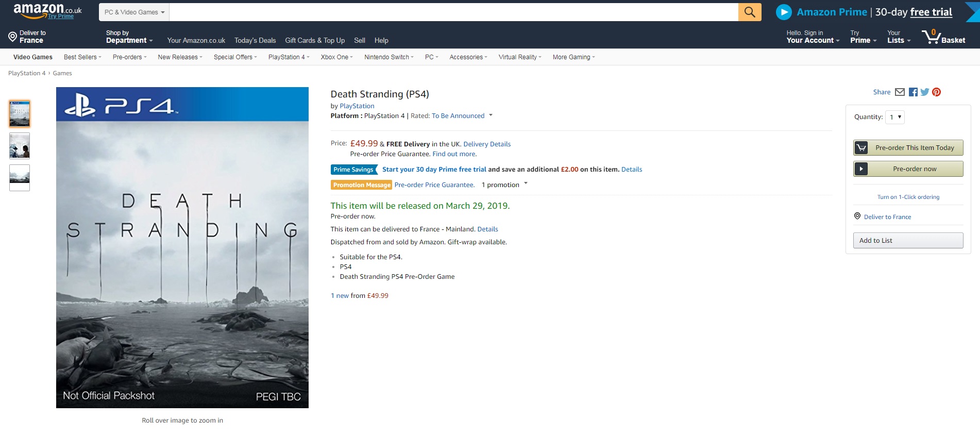This screenshot has height=435, width=980.
Task: Click the main Death Stranding cover image
Action: [x=182, y=247]
